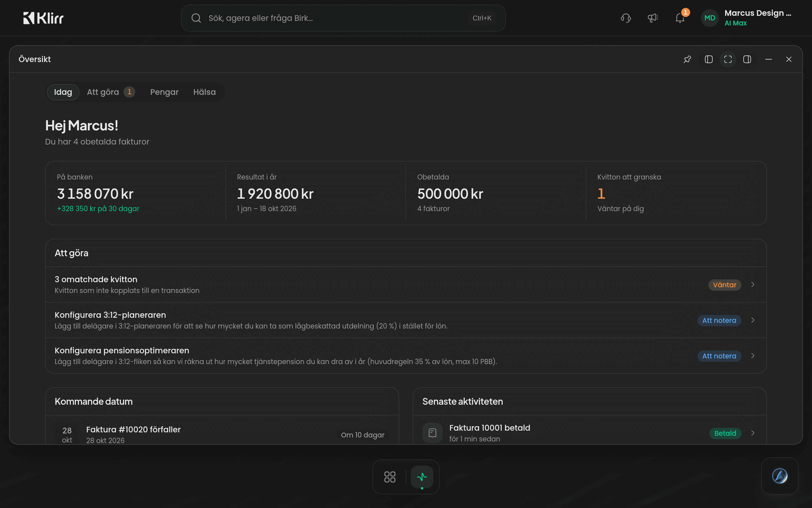
Task: Click the Senaste aktiviteten heading
Action: click(x=462, y=402)
